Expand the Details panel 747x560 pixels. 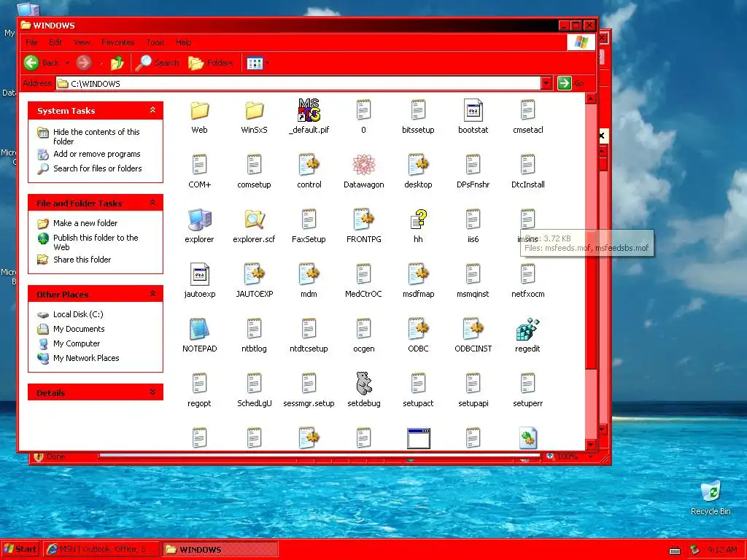tap(152, 392)
